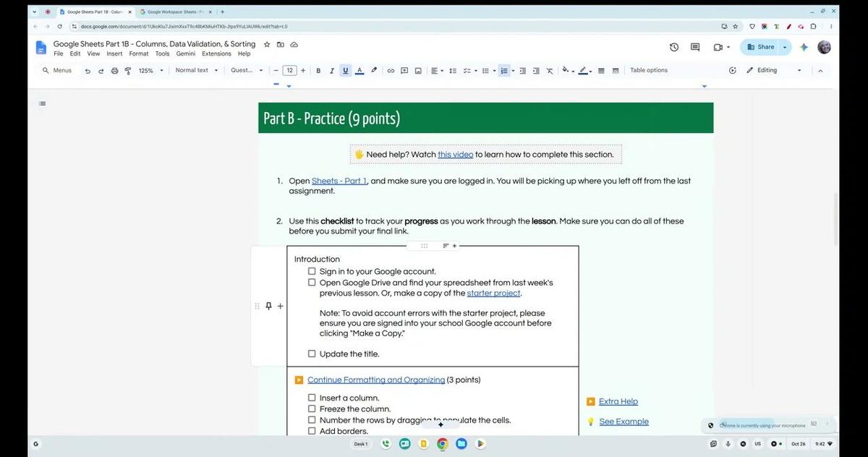Click the font size field showing 12
Screen dimensions: 868x457
coord(289,71)
